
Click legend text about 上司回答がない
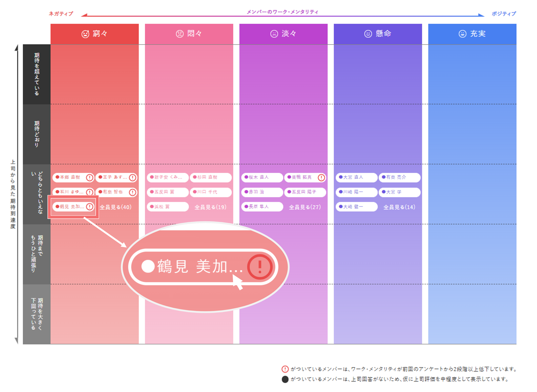[399, 379]
